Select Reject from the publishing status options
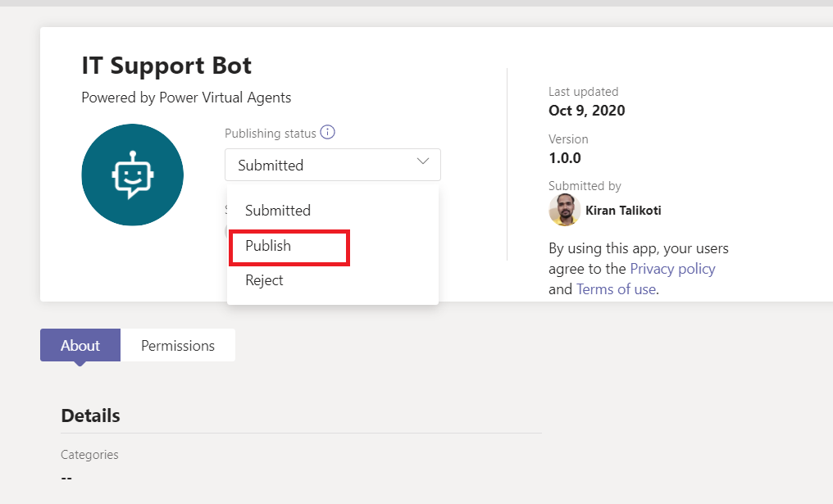The height and width of the screenshot is (504, 833). point(264,280)
